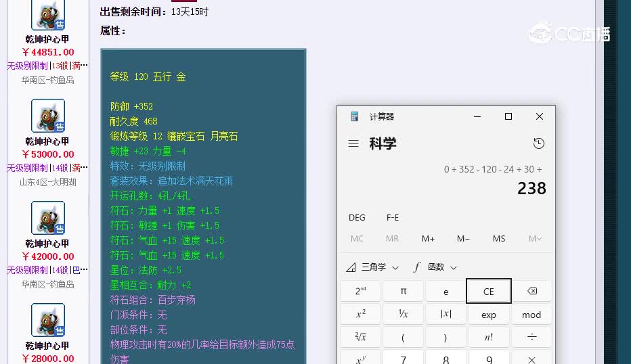Click the 耐久度 468 attribute line

pos(133,122)
